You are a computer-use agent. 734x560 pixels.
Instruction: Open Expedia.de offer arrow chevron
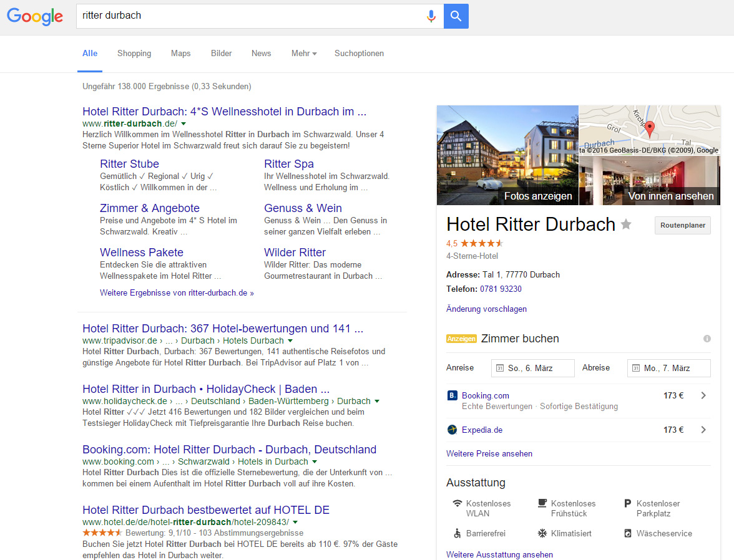(703, 430)
